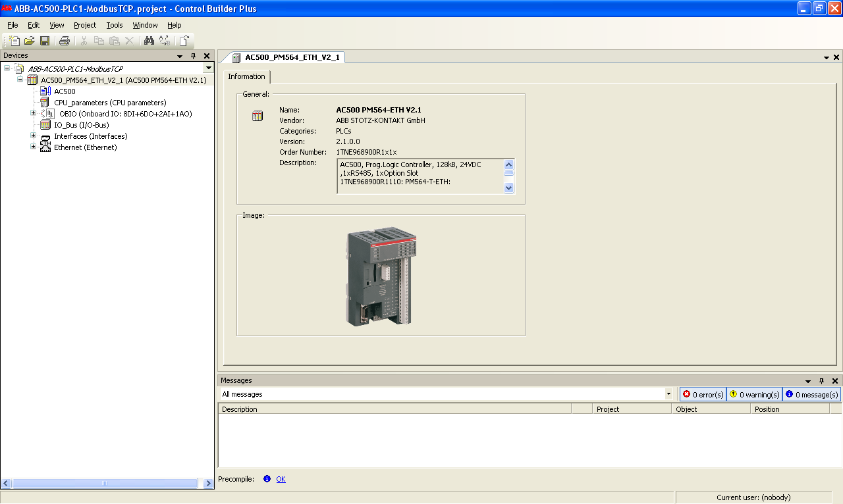Toggle auto-hide pin on the Devices panel

[194, 55]
